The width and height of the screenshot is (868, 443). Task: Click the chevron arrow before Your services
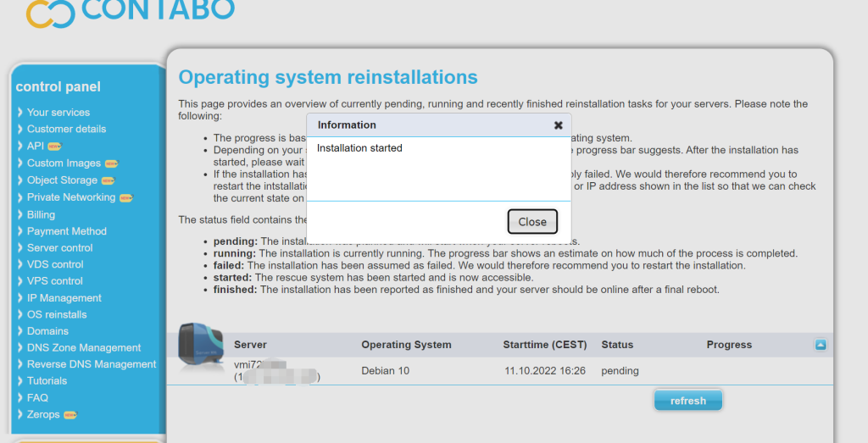(x=20, y=113)
